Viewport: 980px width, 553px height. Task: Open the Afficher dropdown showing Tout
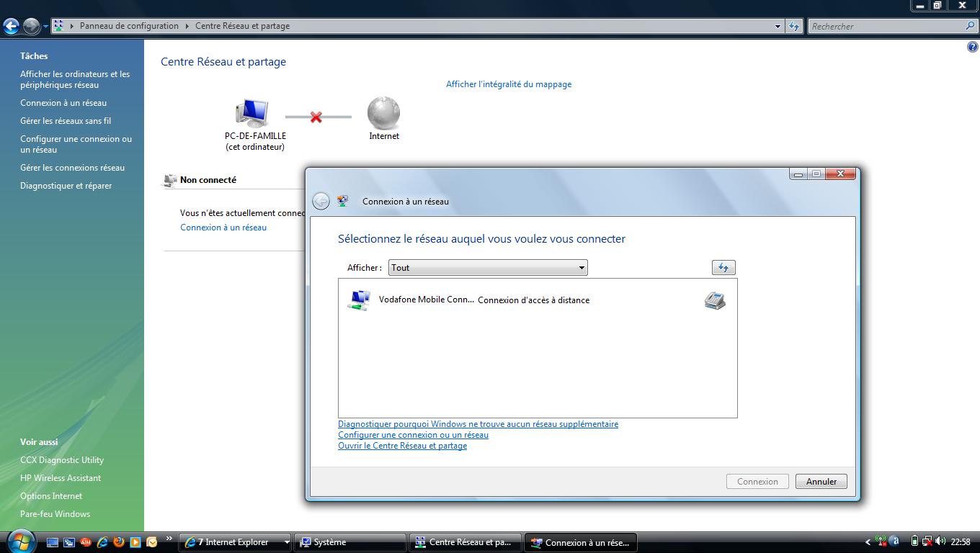pos(488,268)
